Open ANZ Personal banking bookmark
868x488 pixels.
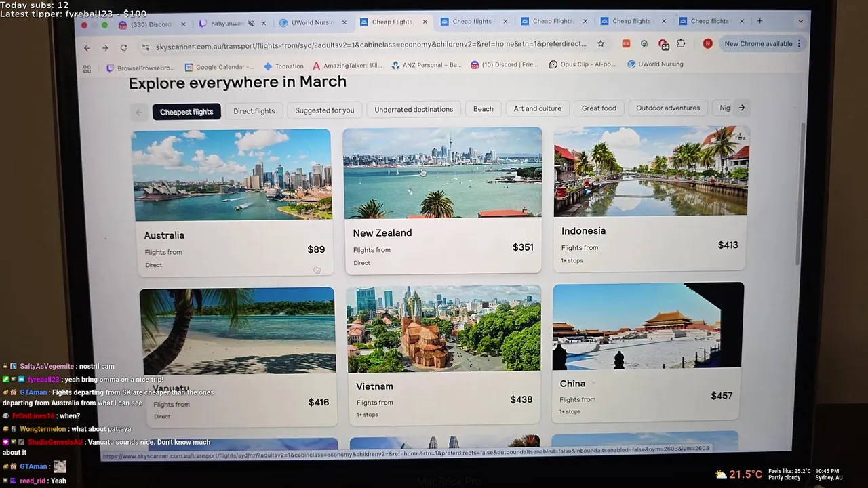(x=427, y=65)
